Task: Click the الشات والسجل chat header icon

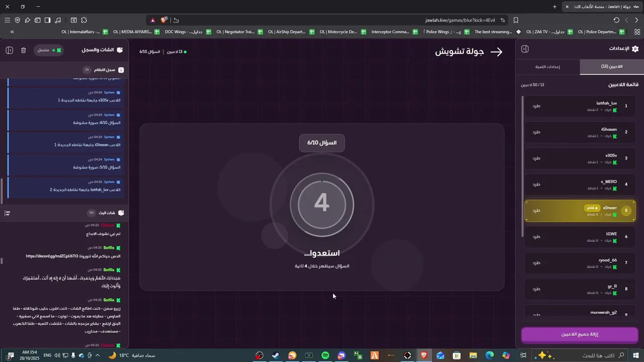Action: [x=120, y=50]
